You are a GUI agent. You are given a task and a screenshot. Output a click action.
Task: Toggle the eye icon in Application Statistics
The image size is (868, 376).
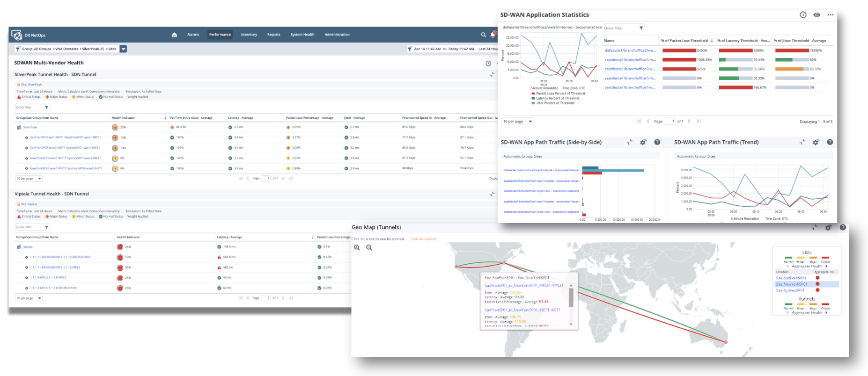pyautogui.click(x=817, y=15)
